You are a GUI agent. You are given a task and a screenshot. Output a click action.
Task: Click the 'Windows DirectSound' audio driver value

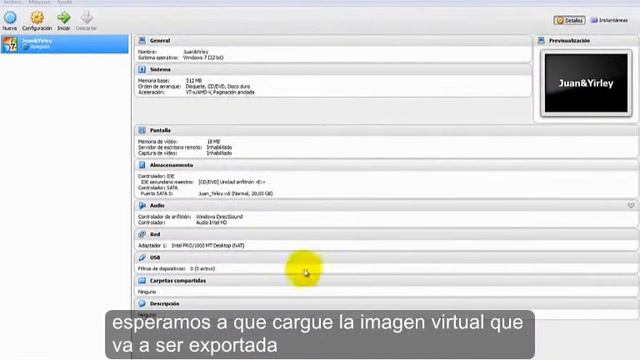219,217
